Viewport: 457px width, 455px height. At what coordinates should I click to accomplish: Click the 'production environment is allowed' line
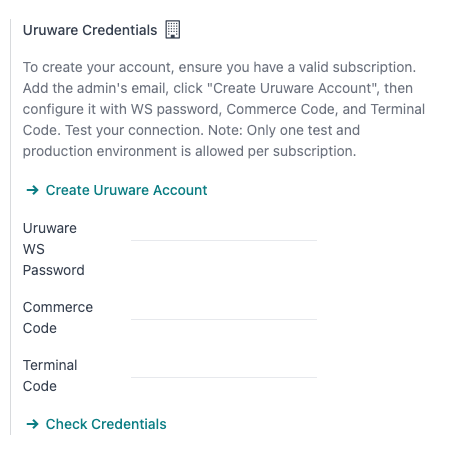[189, 151]
